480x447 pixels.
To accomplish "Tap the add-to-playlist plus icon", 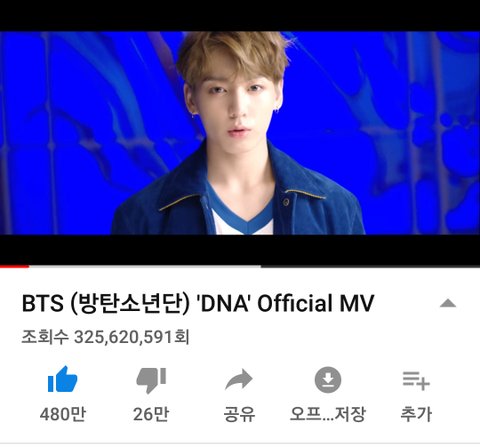I will (x=416, y=380).
